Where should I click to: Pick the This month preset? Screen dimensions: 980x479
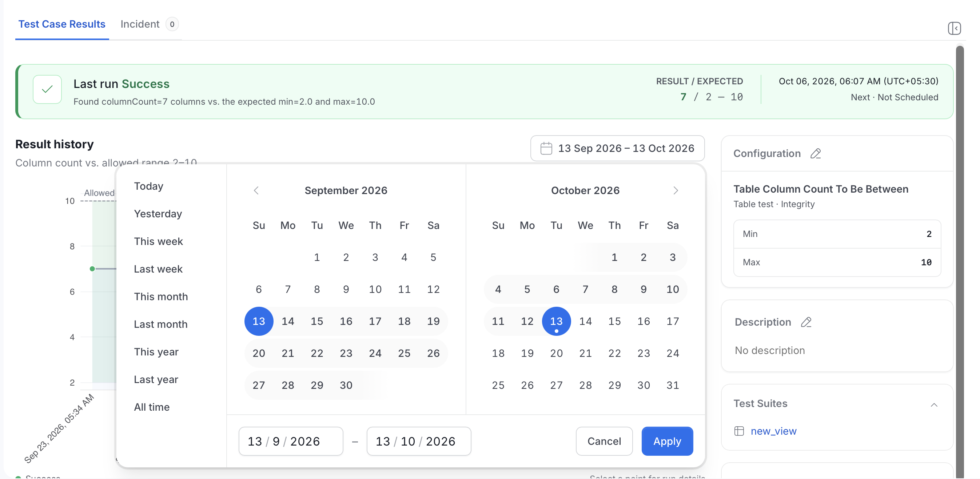pos(161,297)
